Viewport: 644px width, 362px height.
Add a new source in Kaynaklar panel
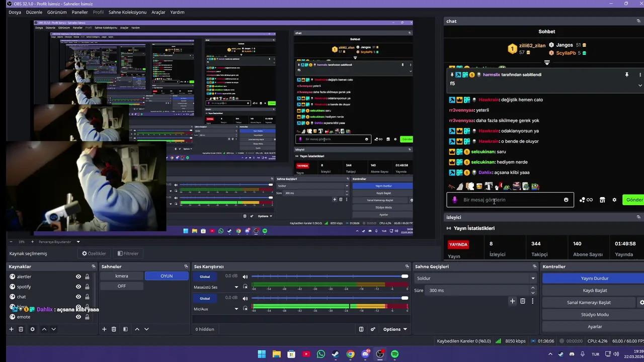coord(11,329)
